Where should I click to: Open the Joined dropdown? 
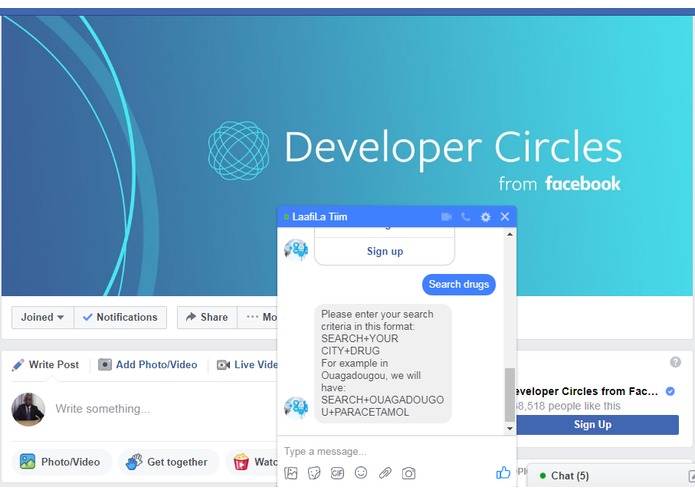[x=43, y=317]
